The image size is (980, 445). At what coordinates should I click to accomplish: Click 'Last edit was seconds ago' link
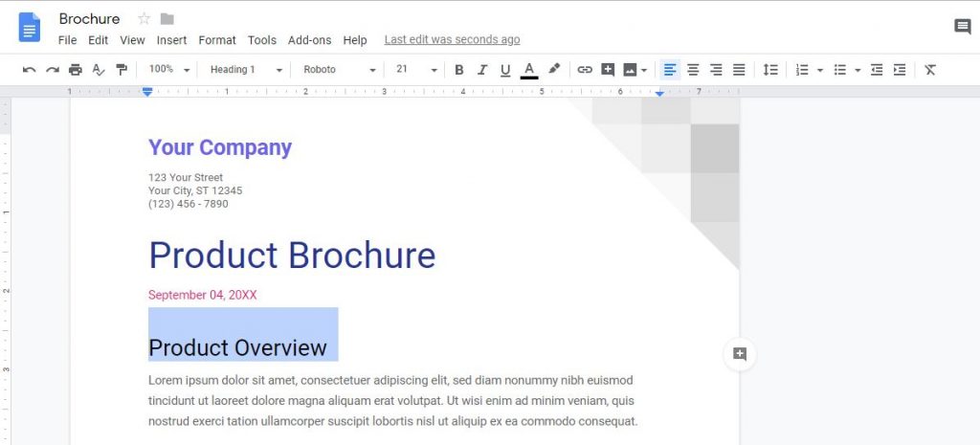click(x=452, y=39)
